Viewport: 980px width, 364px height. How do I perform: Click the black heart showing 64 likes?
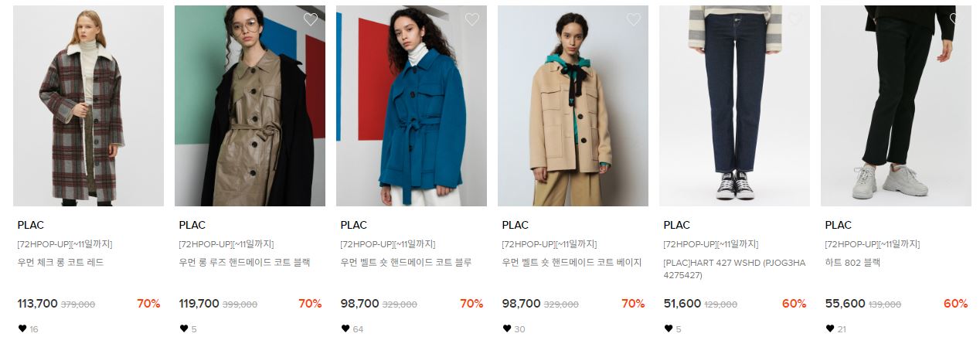tap(345, 328)
